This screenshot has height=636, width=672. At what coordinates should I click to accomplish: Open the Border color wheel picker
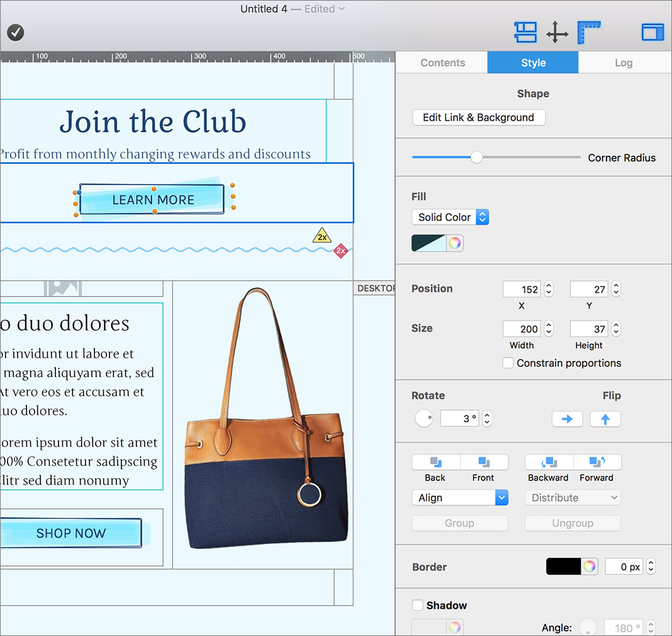590,567
